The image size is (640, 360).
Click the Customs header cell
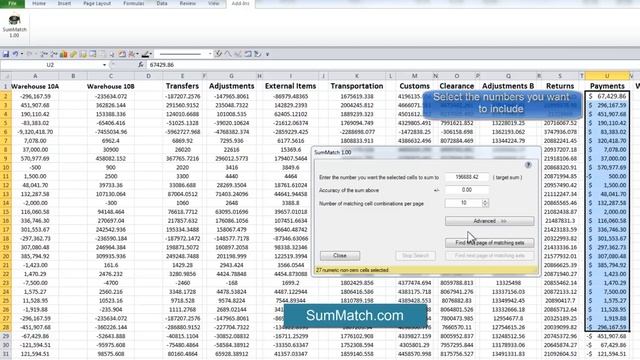pyautogui.click(x=414, y=86)
